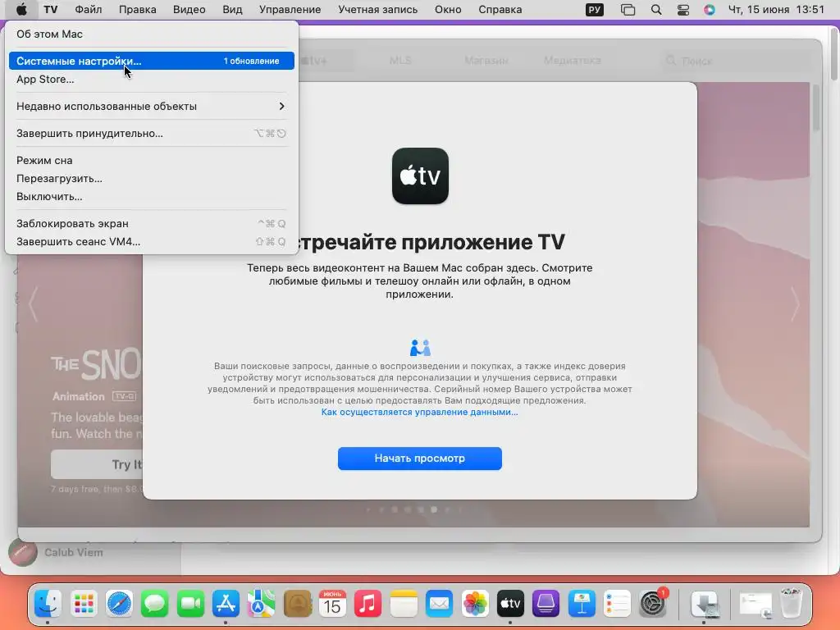Open the Файл menu
Image resolution: width=840 pixels, height=630 pixels.
(x=89, y=10)
